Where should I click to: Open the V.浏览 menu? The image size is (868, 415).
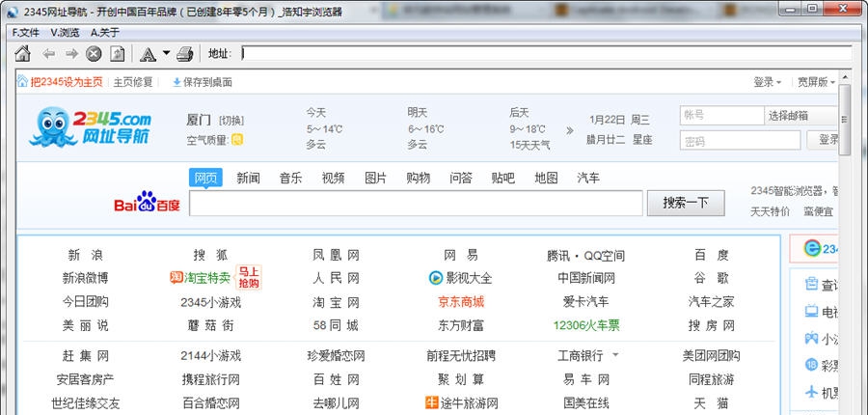coord(65,33)
